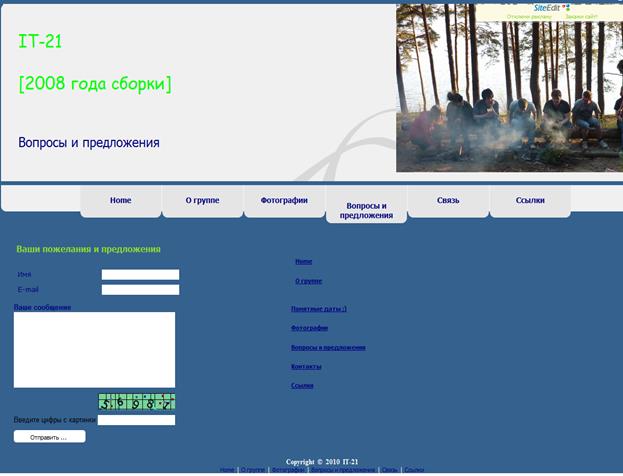Click the 'Заказать сайт' link near SiteEdit logo

(581, 17)
